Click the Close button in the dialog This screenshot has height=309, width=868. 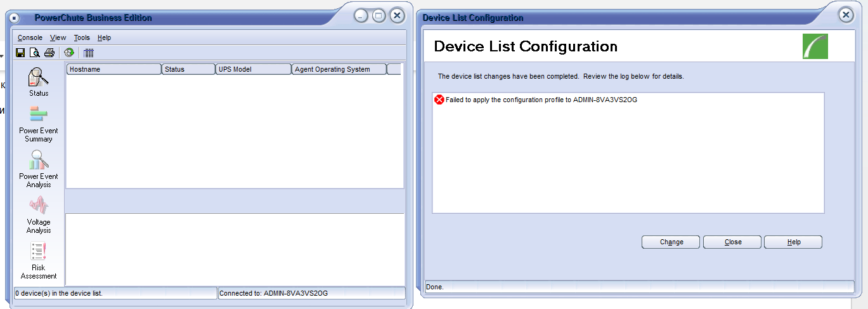point(732,242)
